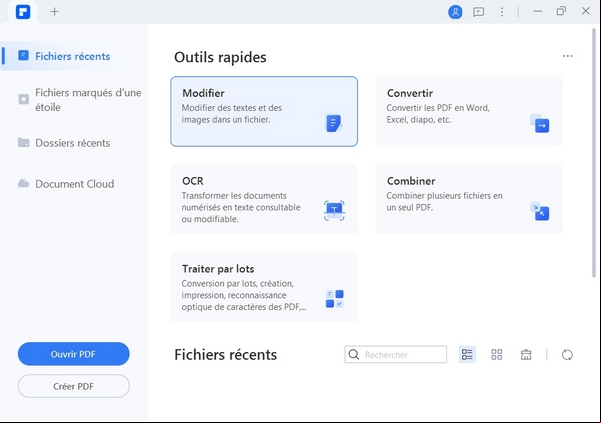Switch recent files to list view
This screenshot has height=423, width=601.
467,354
